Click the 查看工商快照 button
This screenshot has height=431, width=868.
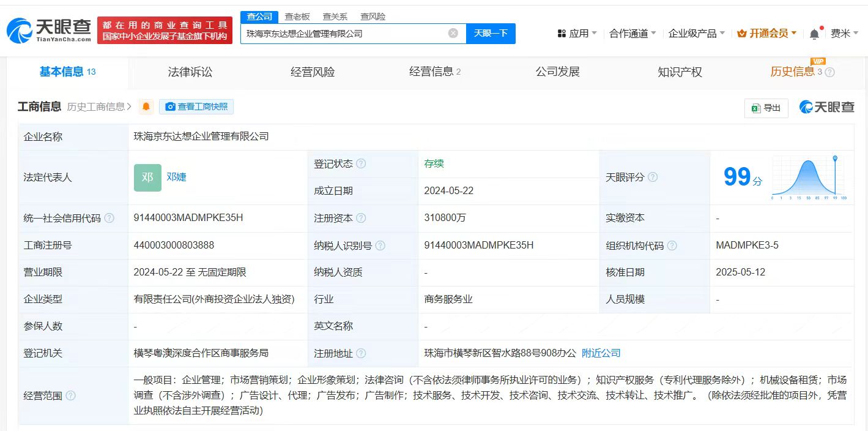point(196,107)
